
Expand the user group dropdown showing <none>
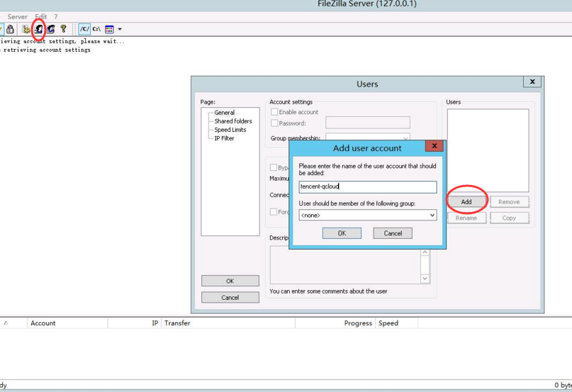[x=432, y=215]
